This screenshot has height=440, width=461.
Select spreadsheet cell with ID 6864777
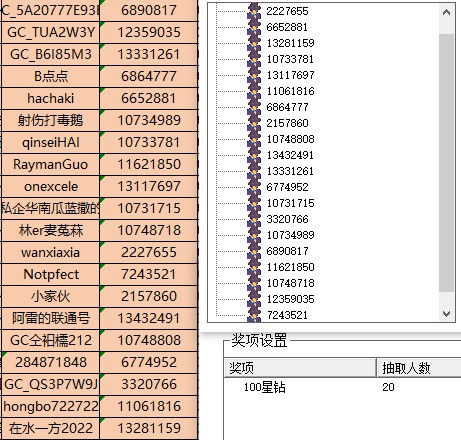tap(149, 76)
